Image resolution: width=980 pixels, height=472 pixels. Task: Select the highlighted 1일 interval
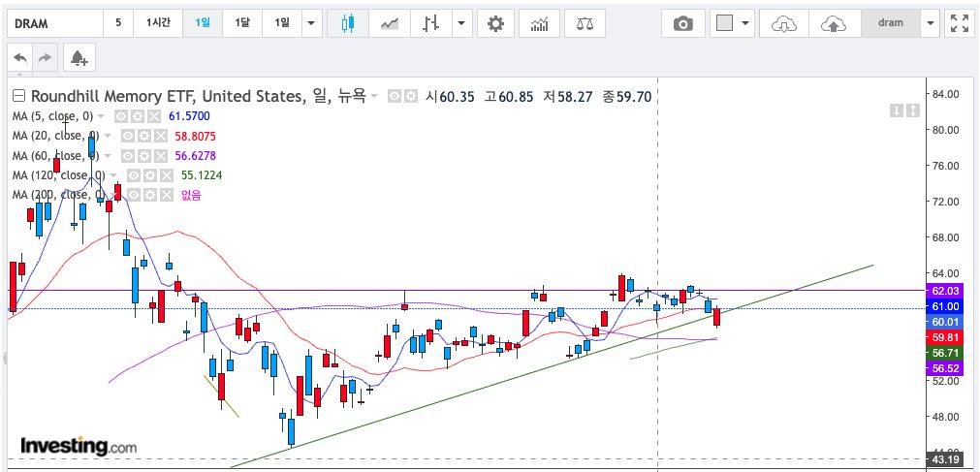pyautogui.click(x=203, y=24)
